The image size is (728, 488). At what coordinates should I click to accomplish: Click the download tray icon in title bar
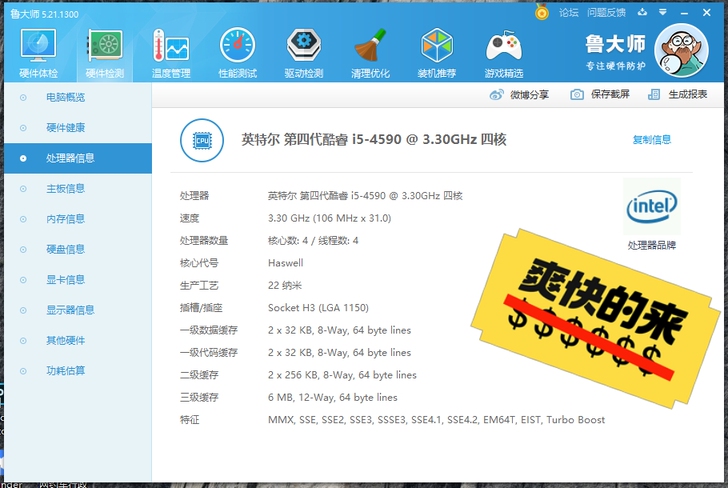pos(643,13)
